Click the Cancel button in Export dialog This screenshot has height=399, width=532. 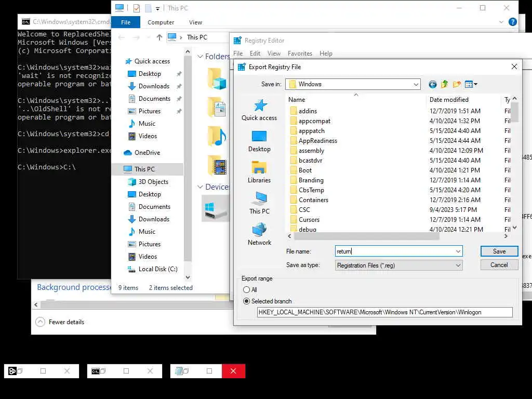(499, 265)
